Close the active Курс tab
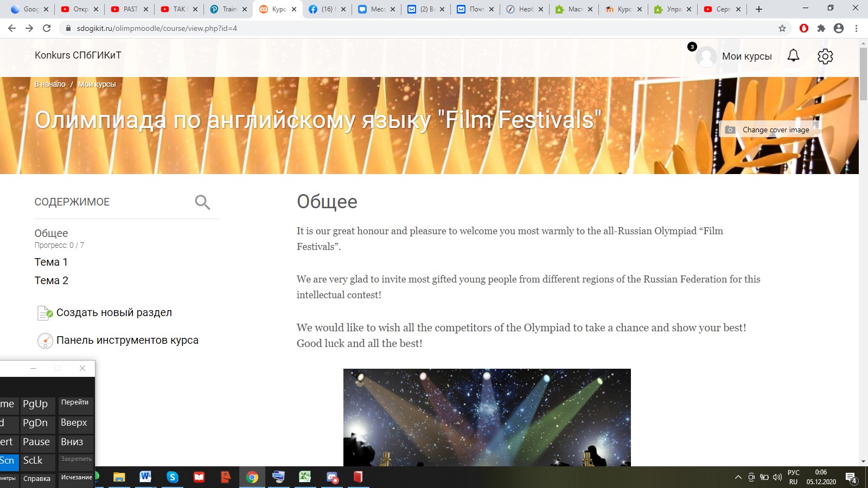868x488 pixels. tap(294, 9)
